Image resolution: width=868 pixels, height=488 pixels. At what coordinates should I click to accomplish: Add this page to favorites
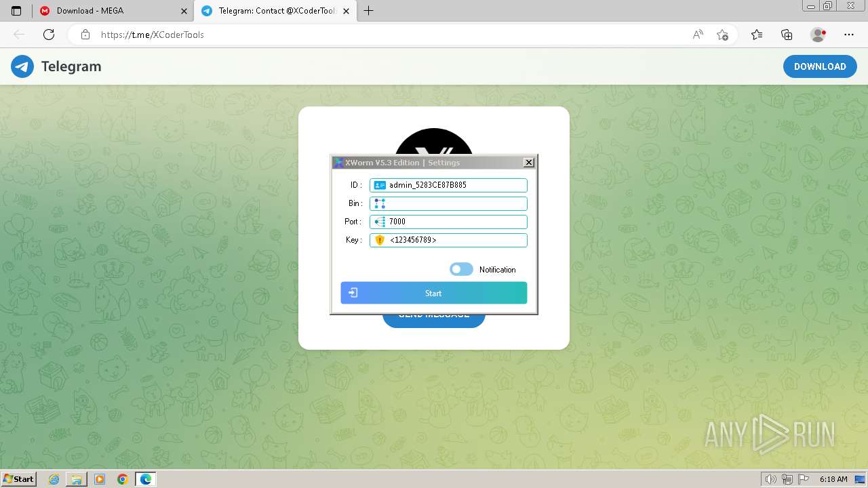click(723, 35)
